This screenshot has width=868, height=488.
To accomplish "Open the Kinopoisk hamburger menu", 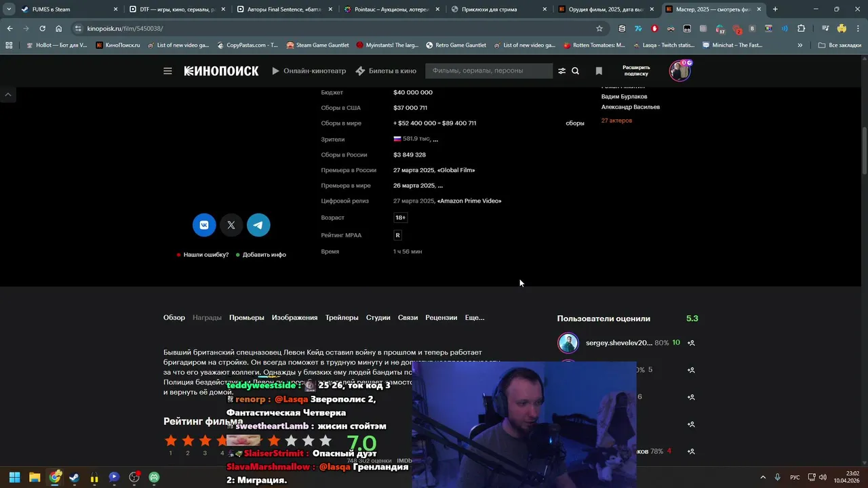I will pyautogui.click(x=167, y=70).
